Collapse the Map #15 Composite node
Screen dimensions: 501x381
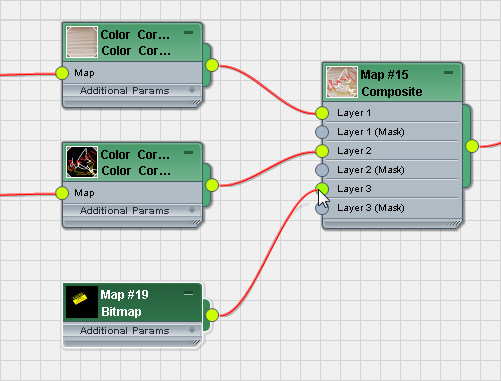click(x=448, y=72)
